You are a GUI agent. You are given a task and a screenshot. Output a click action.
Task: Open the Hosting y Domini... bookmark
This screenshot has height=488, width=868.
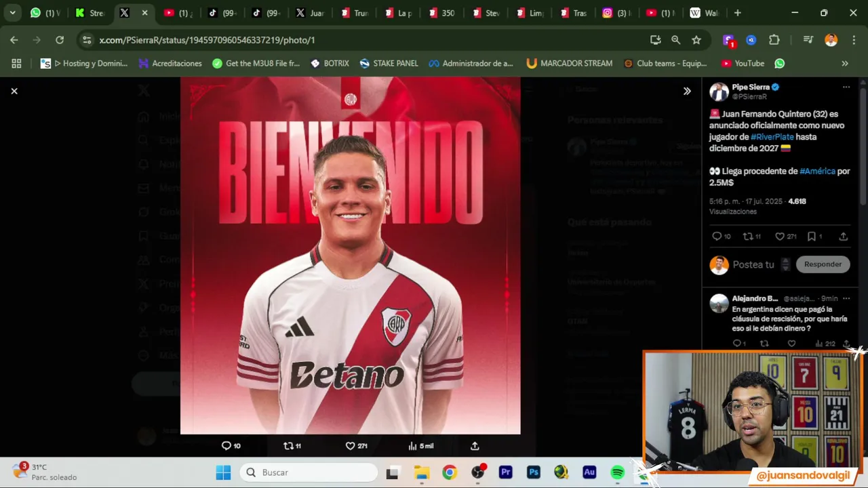pyautogui.click(x=84, y=63)
